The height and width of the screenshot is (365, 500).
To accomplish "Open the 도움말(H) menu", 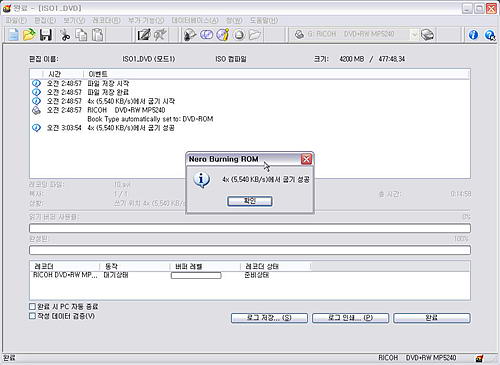I will point(264,20).
